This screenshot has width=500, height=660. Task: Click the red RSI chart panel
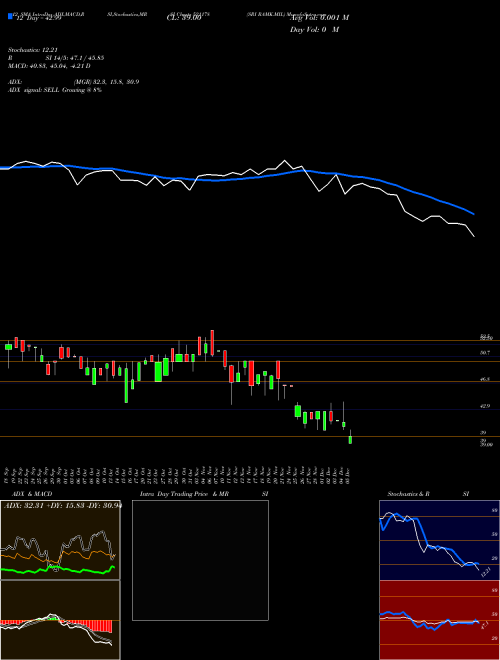[439, 620]
